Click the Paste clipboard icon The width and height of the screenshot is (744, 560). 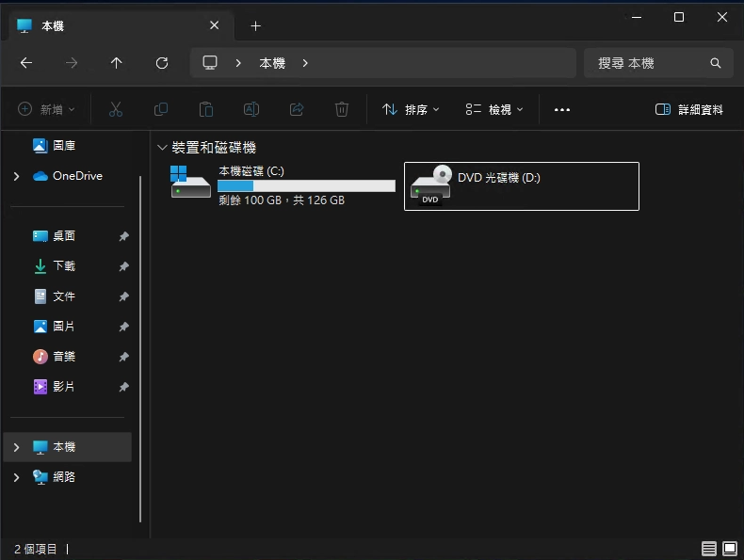click(206, 109)
